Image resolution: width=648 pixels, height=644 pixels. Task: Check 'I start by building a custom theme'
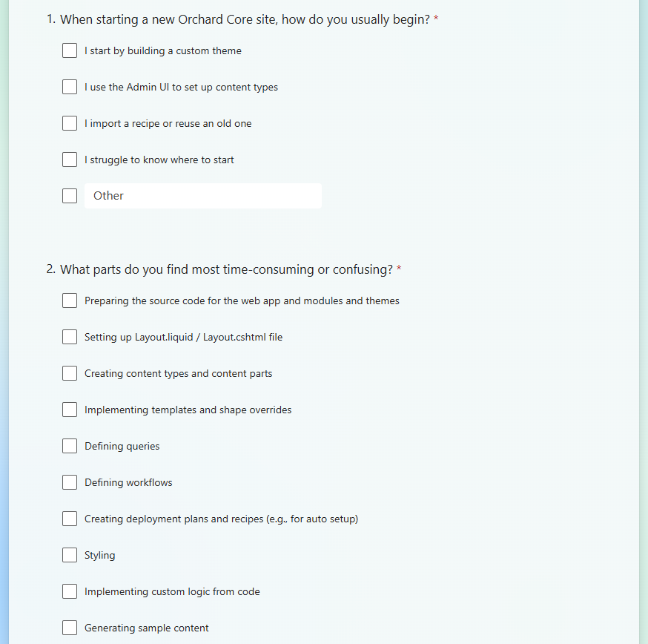70,50
